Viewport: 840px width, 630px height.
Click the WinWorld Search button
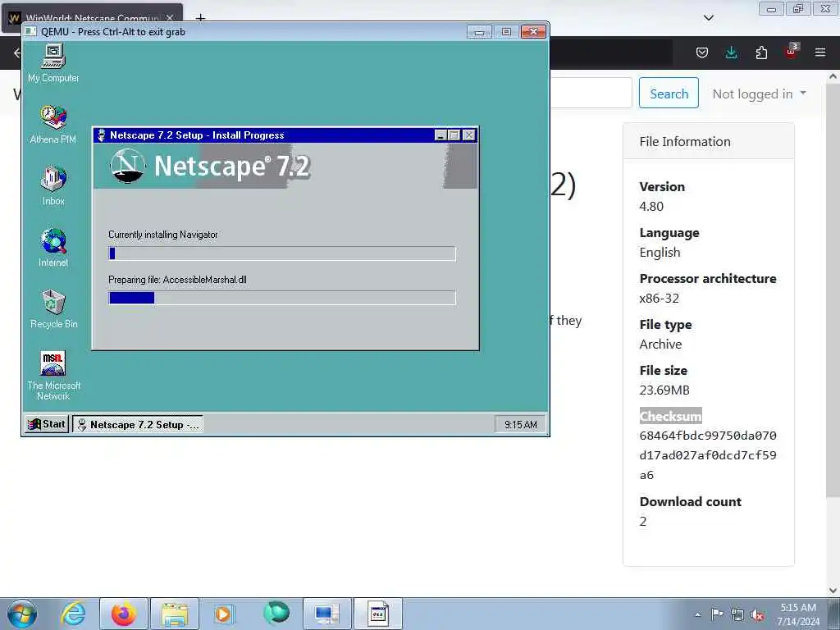[x=669, y=94]
